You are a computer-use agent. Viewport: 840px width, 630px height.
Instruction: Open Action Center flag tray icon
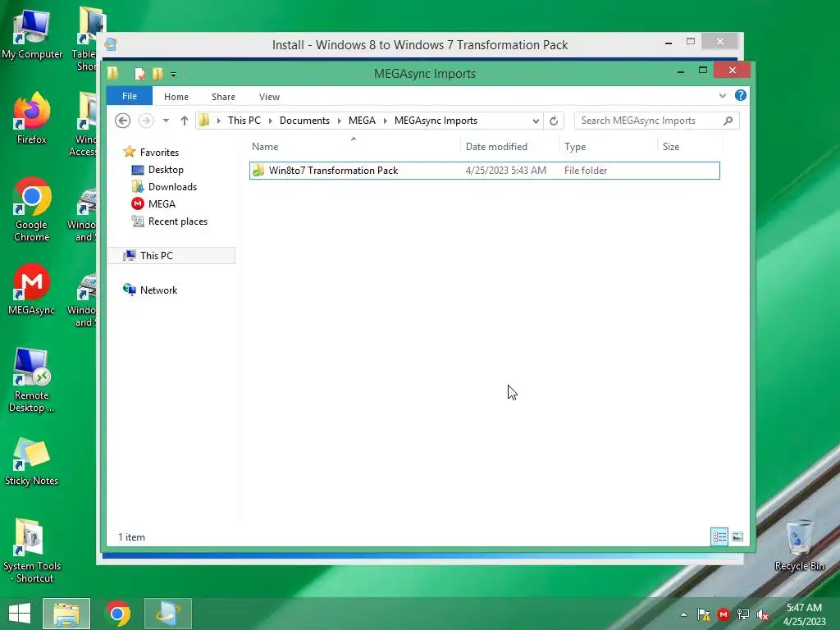pyautogui.click(x=703, y=614)
